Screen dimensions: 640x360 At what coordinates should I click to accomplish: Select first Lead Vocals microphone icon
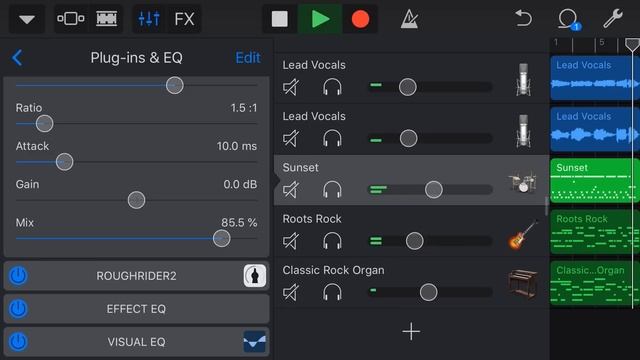[523, 80]
